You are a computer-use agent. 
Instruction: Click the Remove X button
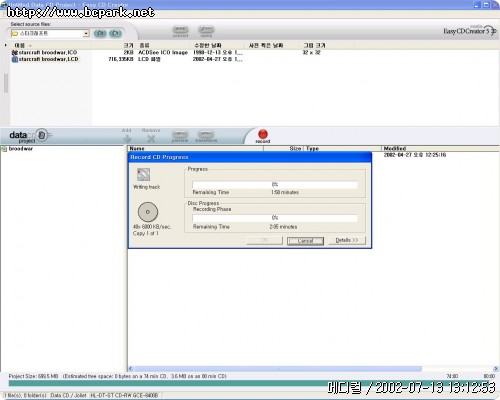click(151, 136)
